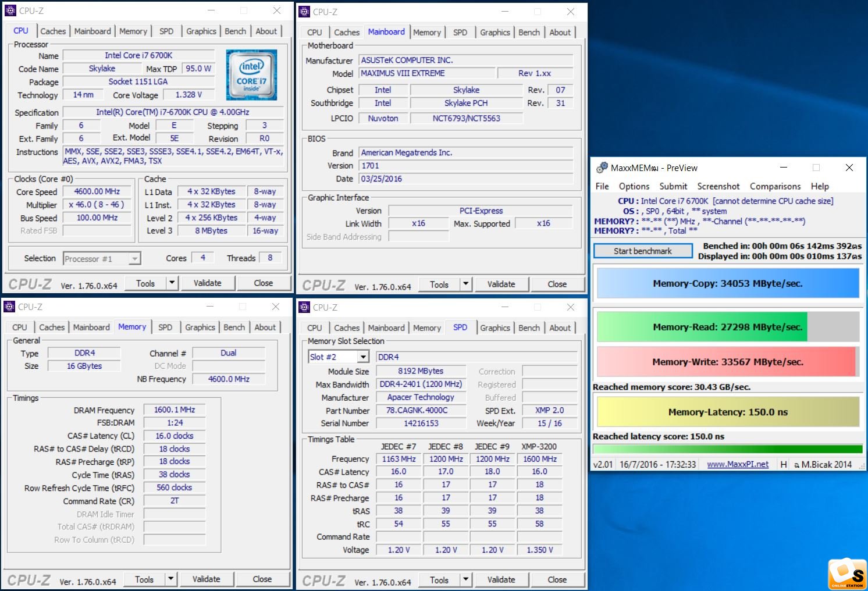
Task: Open Tools dropdown arrow in Mainboard window
Action: 465,284
